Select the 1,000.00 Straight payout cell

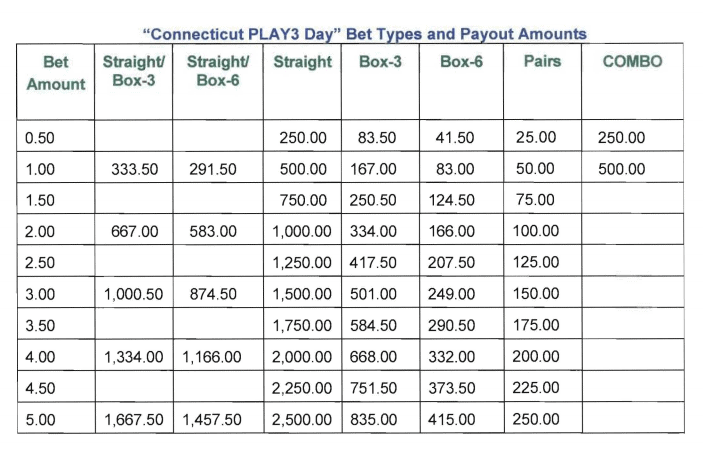[x=302, y=231]
